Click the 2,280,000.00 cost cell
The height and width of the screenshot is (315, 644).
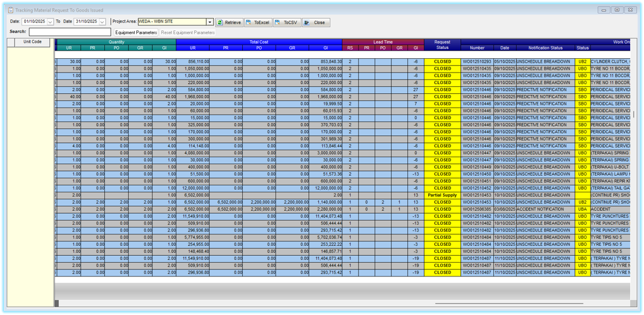(326, 209)
